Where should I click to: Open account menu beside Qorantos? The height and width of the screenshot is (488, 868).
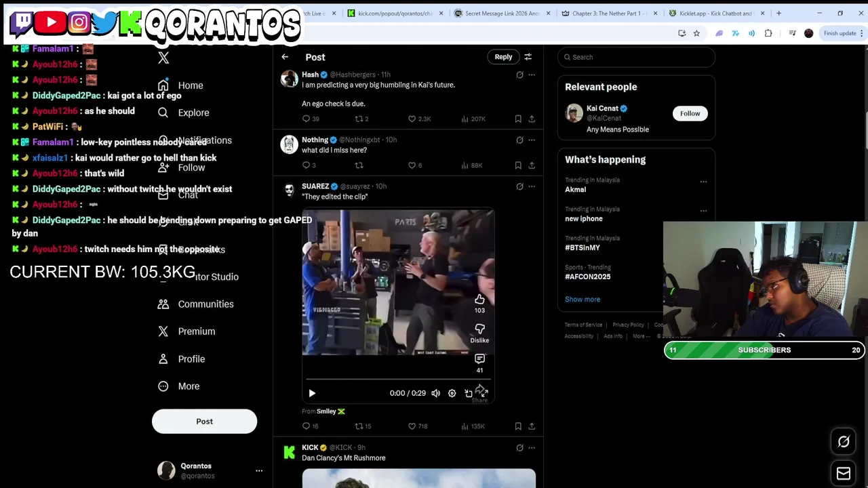[x=259, y=470]
